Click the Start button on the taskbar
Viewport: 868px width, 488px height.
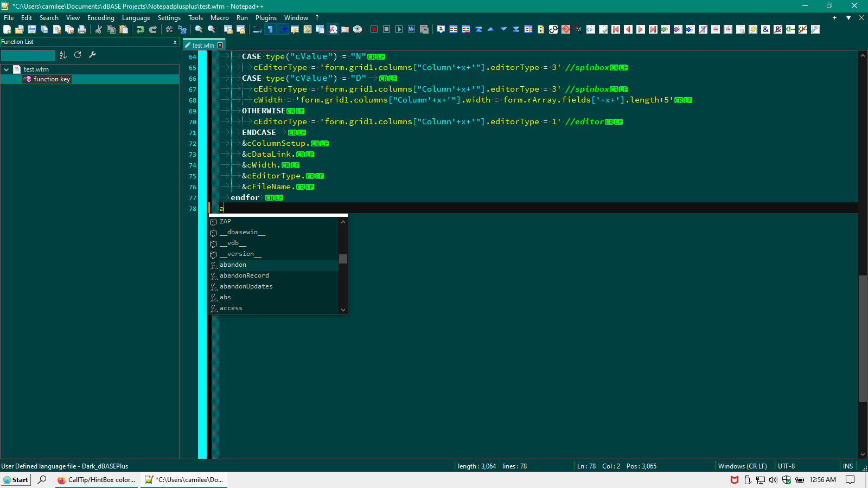pyautogui.click(x=16, y=480)
